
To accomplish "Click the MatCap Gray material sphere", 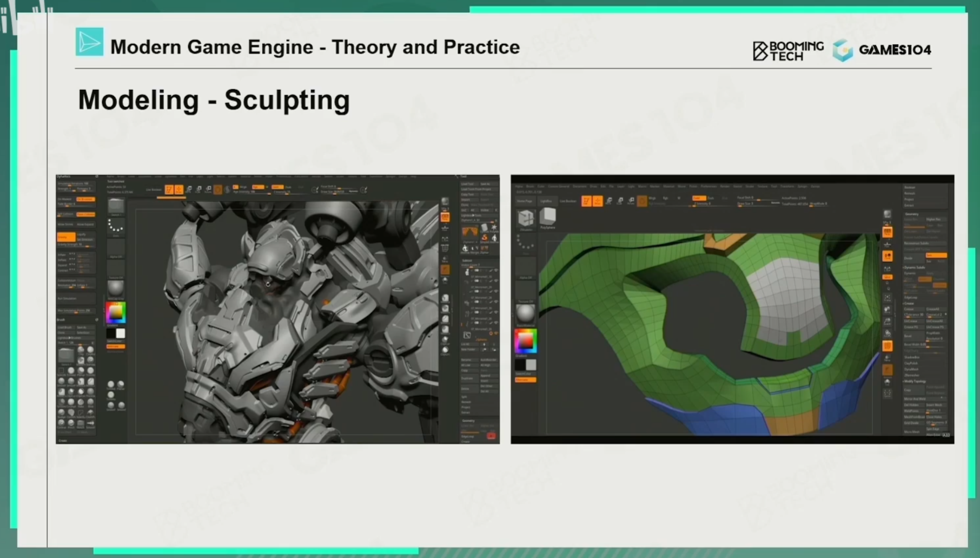I will (x=116, y=288).
